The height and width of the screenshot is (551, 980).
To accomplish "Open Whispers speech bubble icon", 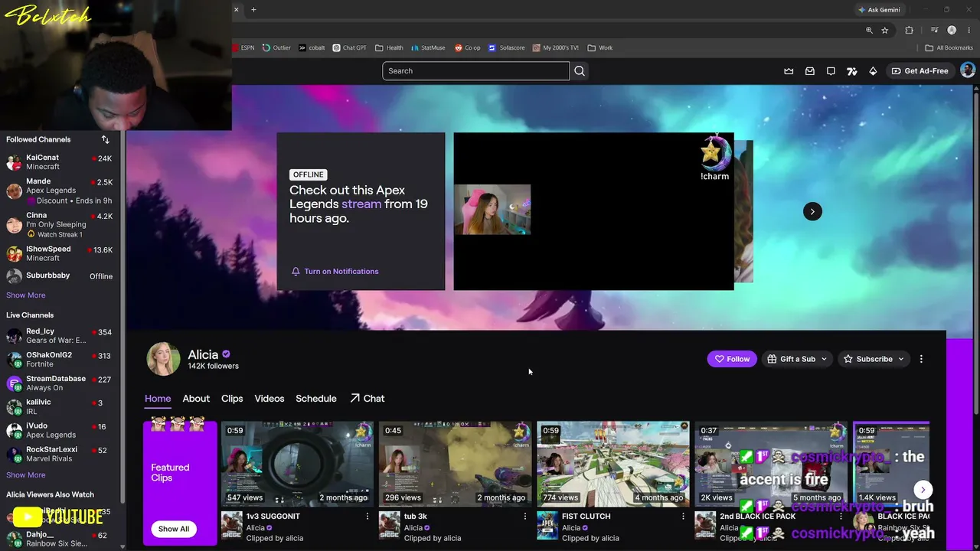I will [x=831, y=71].
